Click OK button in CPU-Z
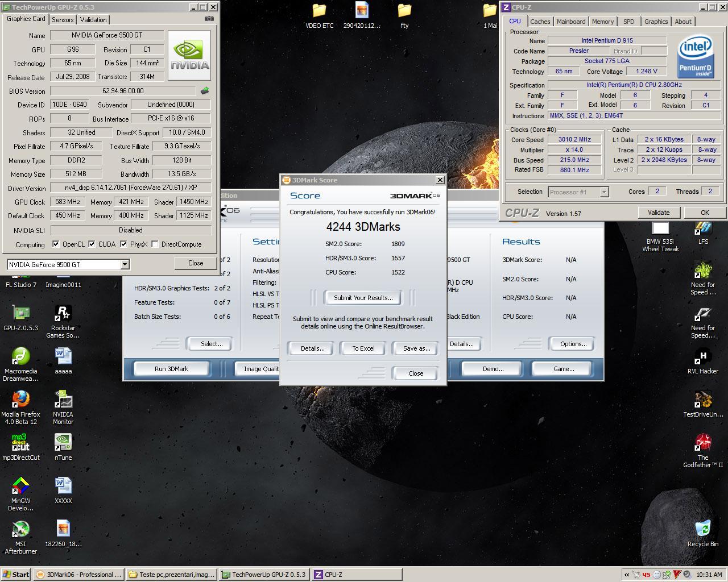 coord(705,213)
